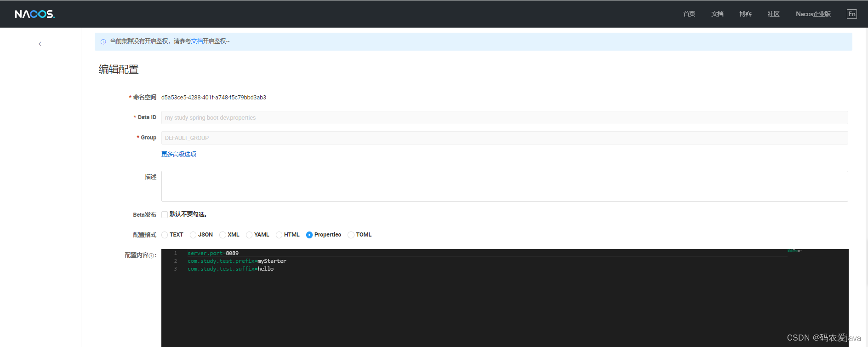
Task: Click the com.study.test.prefix=myStarter line
Action: click(x=237, y=261)
